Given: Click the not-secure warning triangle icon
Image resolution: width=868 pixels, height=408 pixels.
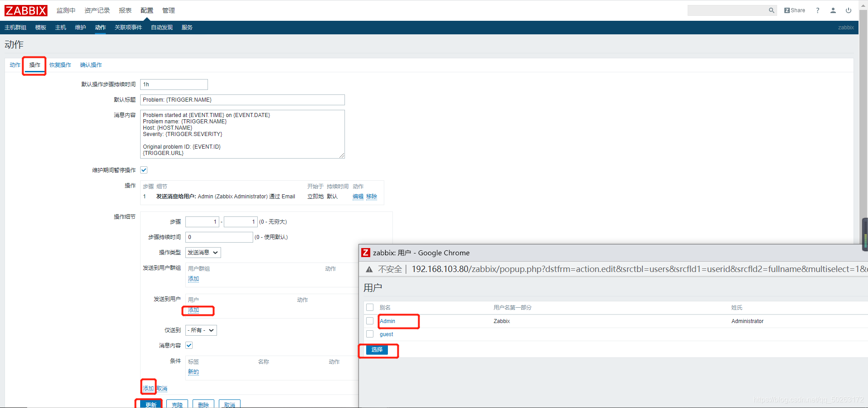Looking at the screenshot, I should pos(369,269).
